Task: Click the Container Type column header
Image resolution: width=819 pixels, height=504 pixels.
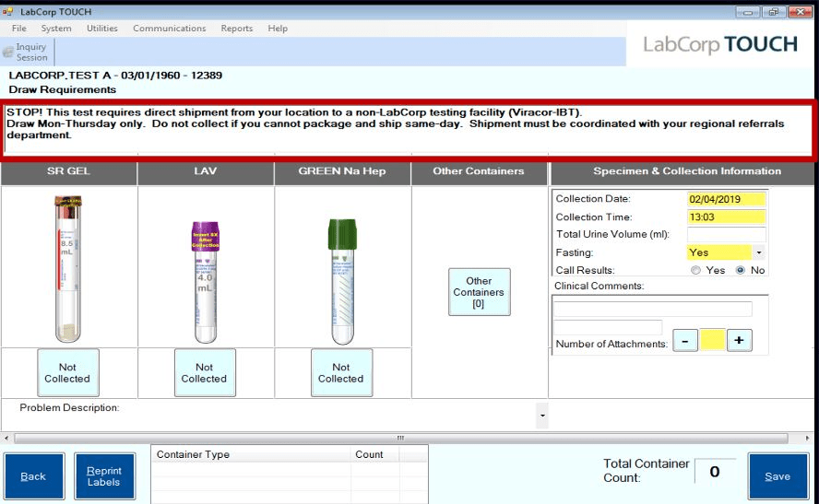Action: (251, 454)
